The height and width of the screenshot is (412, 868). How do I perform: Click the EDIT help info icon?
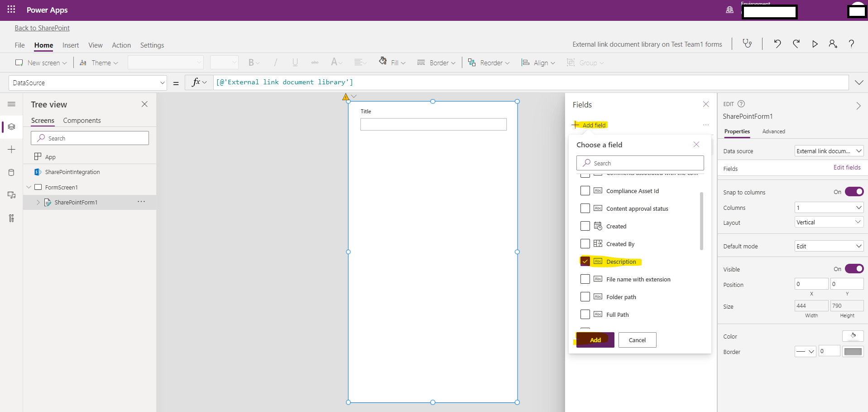741,104
